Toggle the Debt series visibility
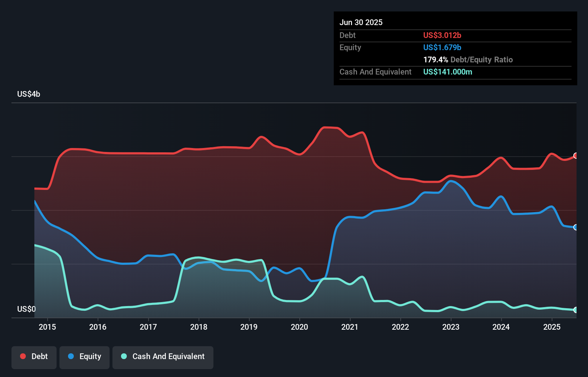The image size is (588, 377). point(34,357)
